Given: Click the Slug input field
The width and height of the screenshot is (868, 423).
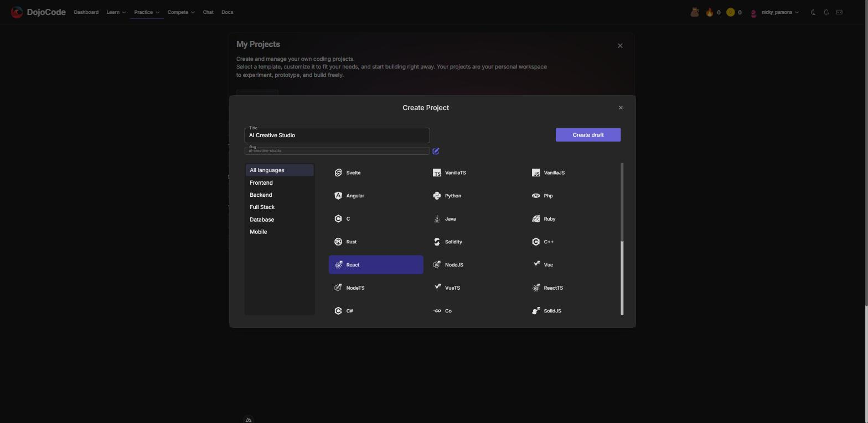Looking at the screenshot, I should (337, 151).
